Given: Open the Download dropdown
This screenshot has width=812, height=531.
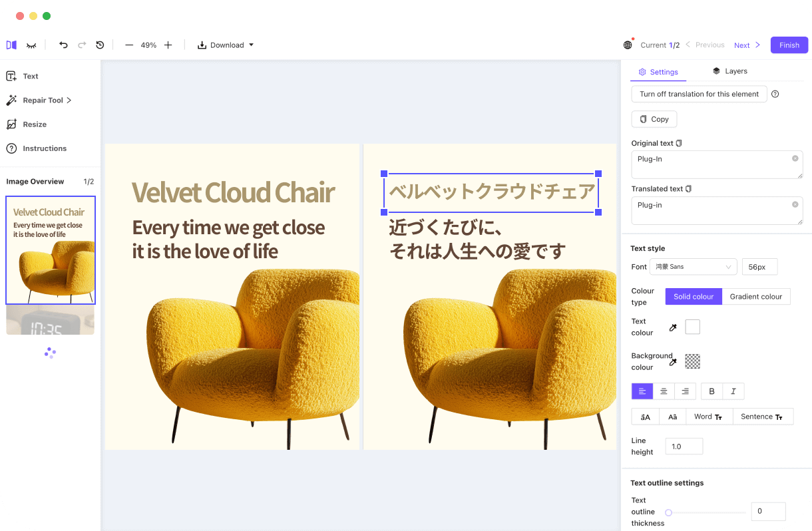Looking at the screenshot, I should 226,45.
